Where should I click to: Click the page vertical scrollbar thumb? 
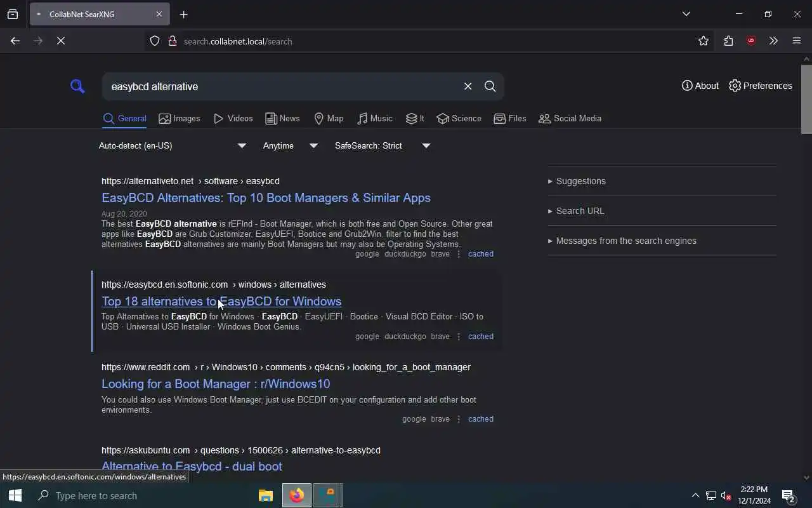click(806, 98)
